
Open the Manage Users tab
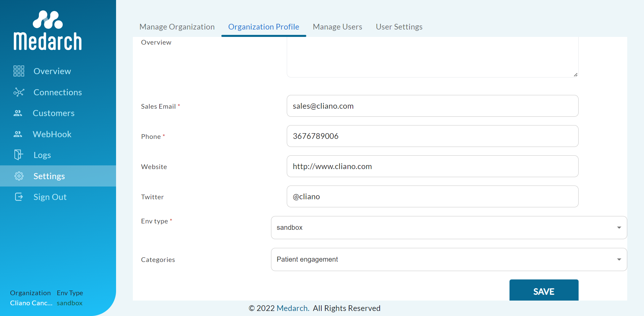coord(337,27)
